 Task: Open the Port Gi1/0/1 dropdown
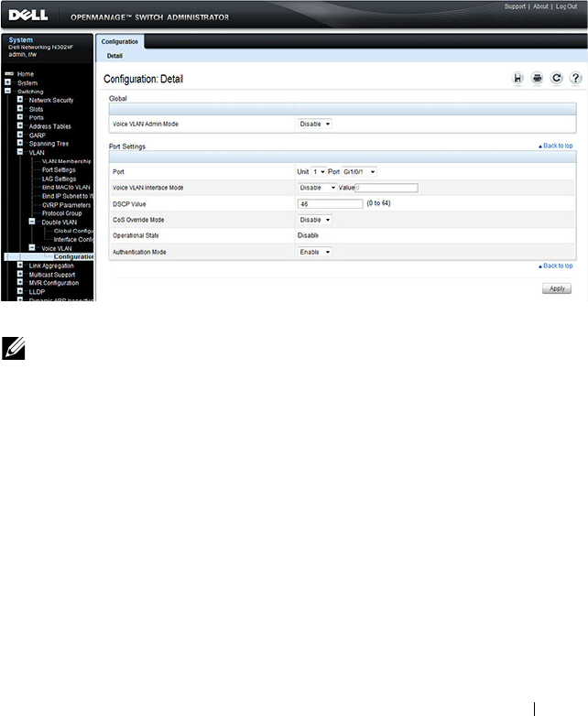(359, 172)
